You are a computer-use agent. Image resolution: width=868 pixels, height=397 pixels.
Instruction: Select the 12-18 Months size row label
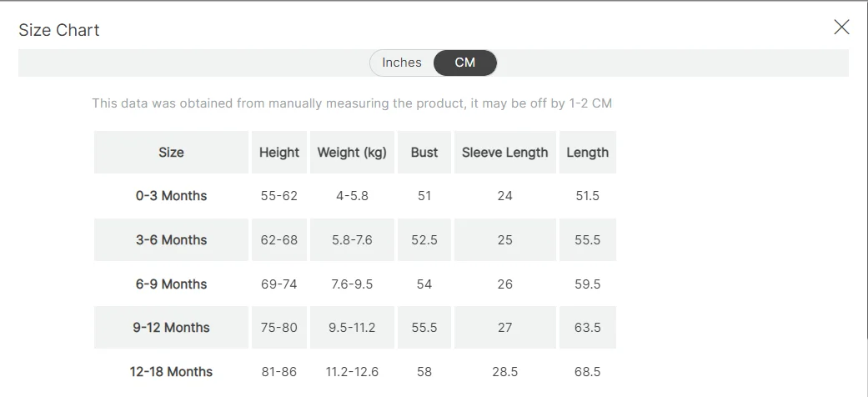(171, 372)
